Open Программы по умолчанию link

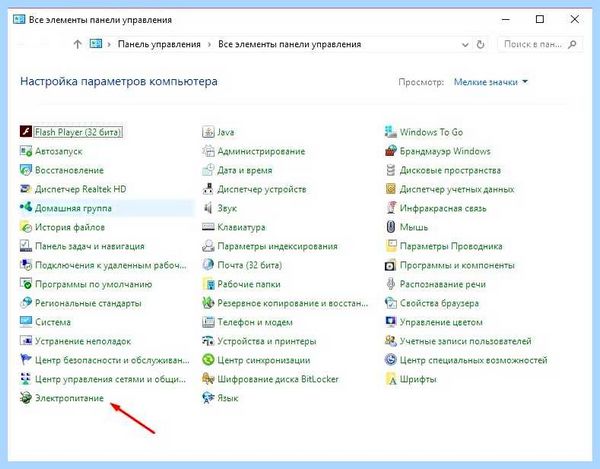[x=94, y=284]
